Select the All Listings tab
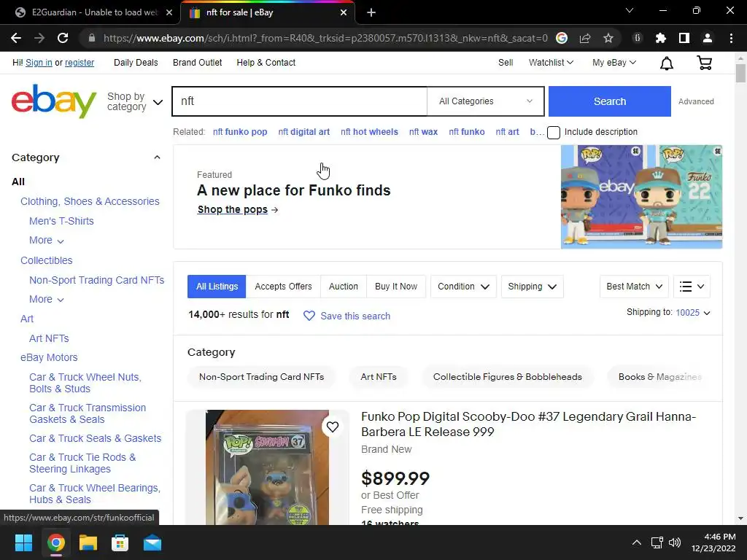The image size is (747, 560). point(217,287)
